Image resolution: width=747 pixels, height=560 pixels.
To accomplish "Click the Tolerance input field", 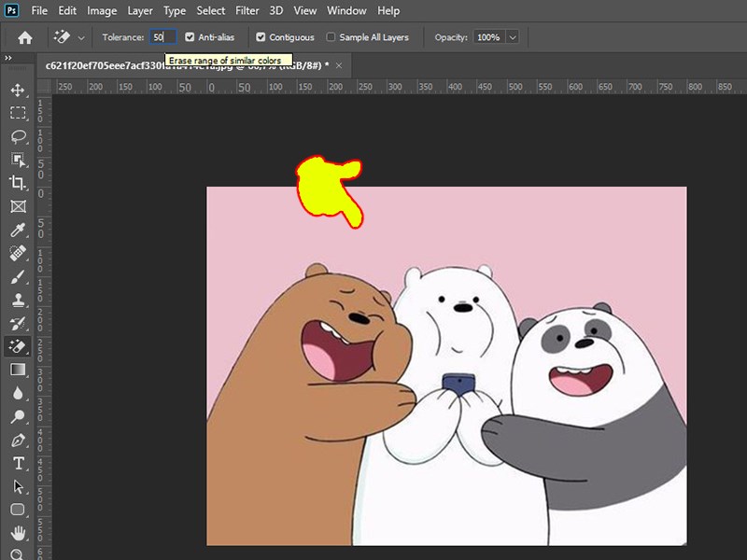I will pyautogui.click(x=162, y=37).
